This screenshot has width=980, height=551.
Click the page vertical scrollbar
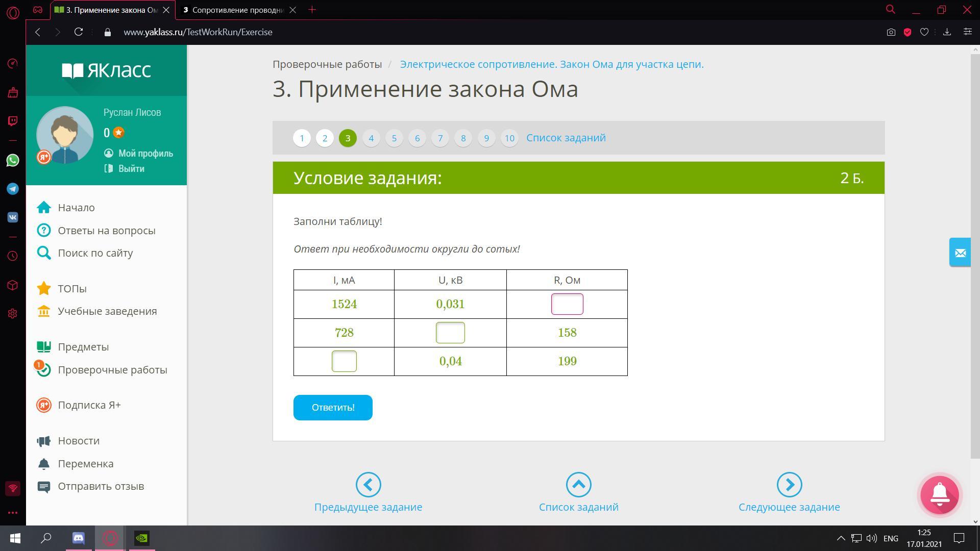click(x=975, y=255)
